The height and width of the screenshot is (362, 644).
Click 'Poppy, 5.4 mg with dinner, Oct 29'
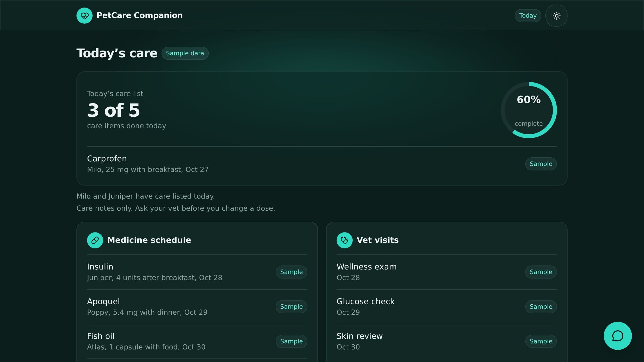[147, 312]
